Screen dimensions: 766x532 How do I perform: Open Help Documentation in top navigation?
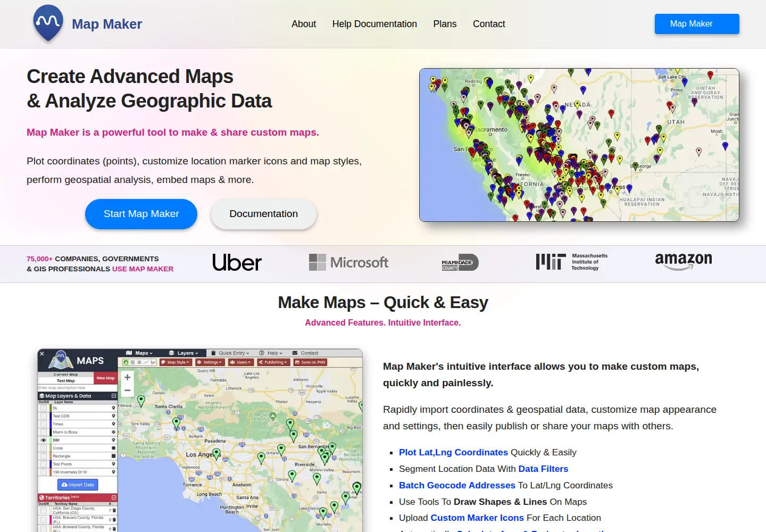pyautogui.click(x=374, y=24)
